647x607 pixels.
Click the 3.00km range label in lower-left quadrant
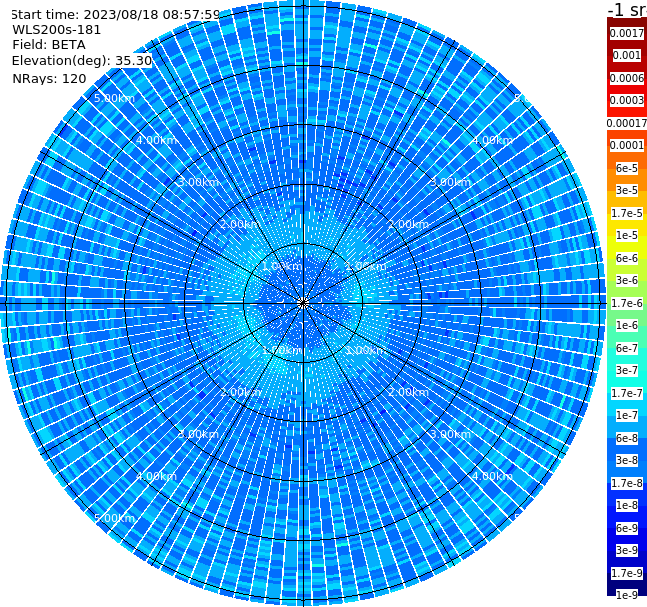click(x=198, y=434)
